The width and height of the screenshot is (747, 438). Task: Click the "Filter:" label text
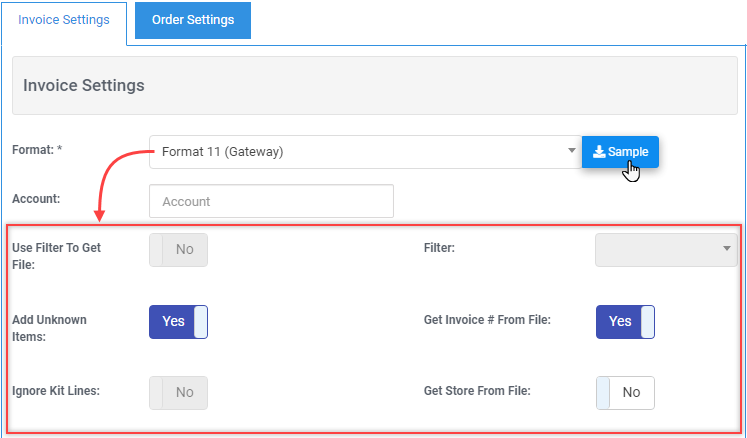[x=439, y=247]
